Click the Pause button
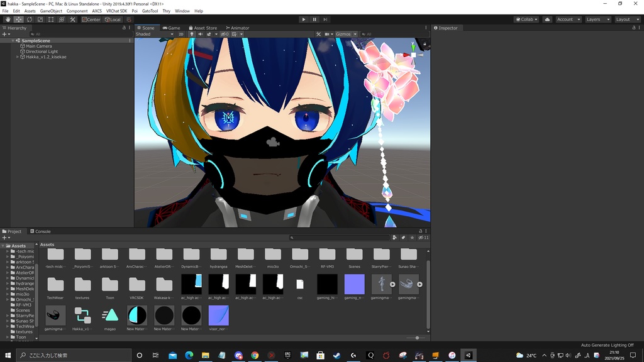 pyautogui.click(x=314, y=19)
